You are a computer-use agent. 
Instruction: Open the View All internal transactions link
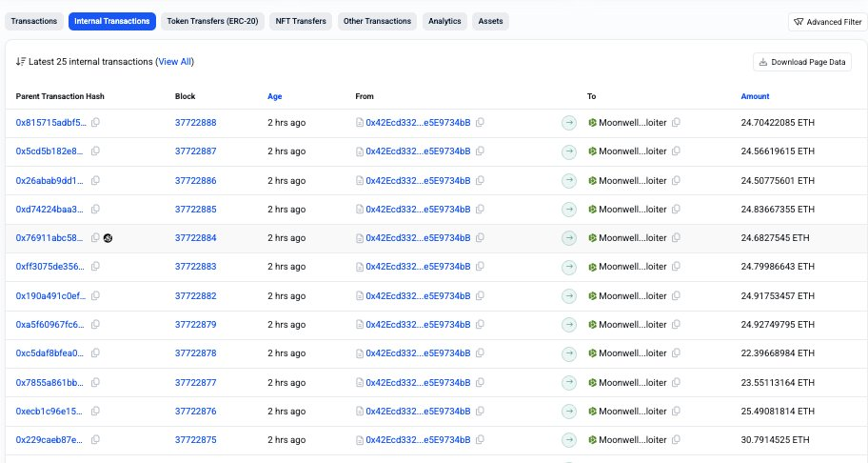coord(174,62)
